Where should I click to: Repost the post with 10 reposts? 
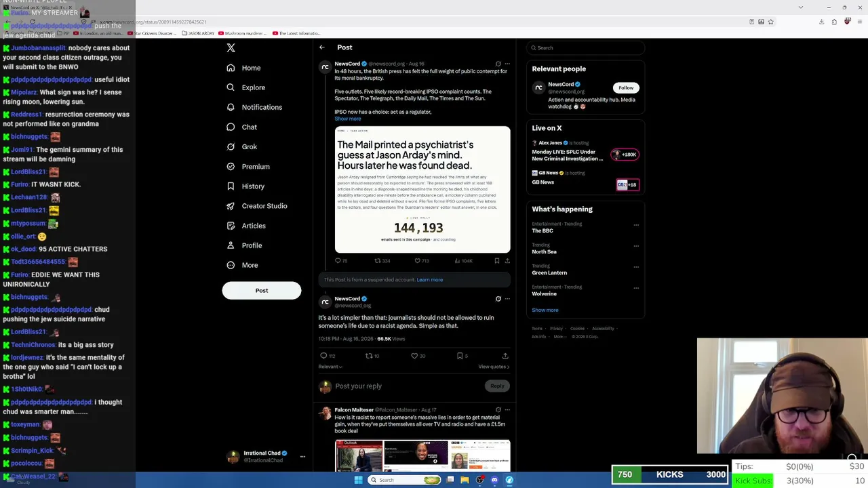372,356
